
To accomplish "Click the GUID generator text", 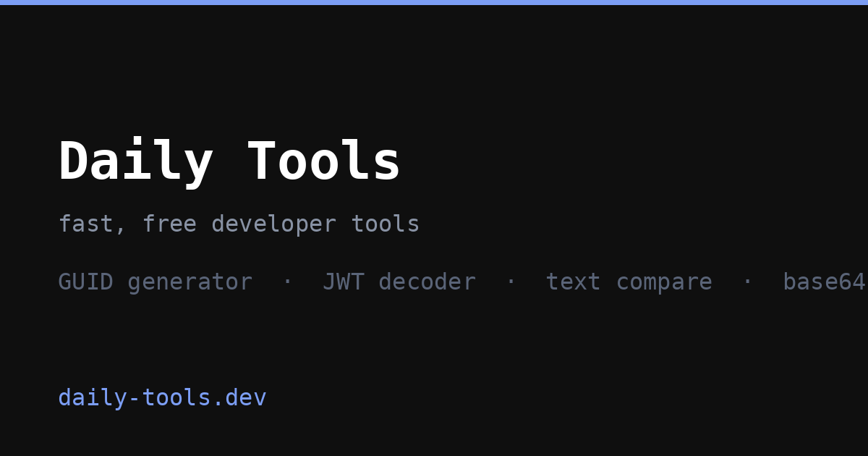I will (155, 282).
